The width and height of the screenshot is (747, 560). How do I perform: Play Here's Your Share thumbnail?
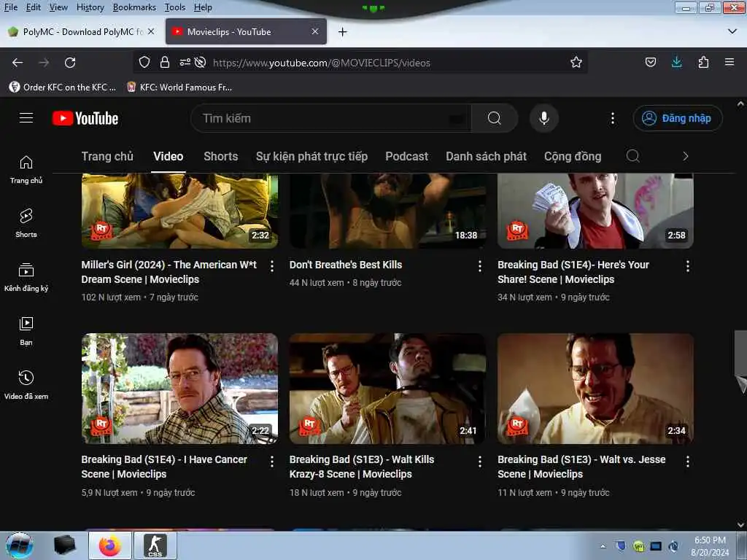pyautogui.click(x=595, y=211)
